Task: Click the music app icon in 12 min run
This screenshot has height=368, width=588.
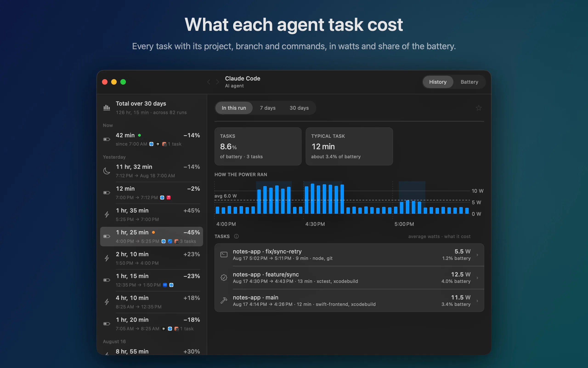Action: (169, 197)
